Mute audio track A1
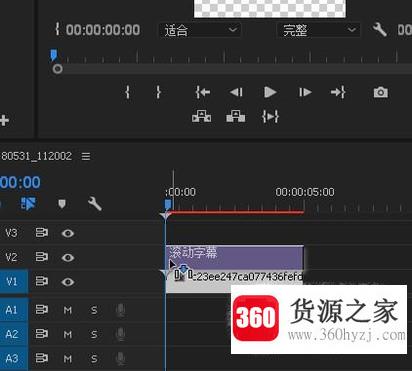Screen dimensions: 412x371 click(x=68, y=310)
